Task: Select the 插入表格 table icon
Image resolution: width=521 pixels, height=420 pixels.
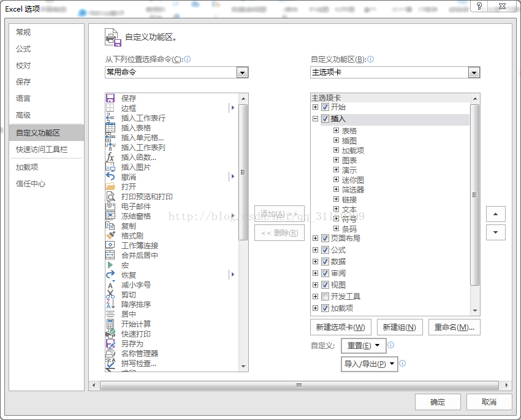Action: pyautogui.click(x=110, y=128)
